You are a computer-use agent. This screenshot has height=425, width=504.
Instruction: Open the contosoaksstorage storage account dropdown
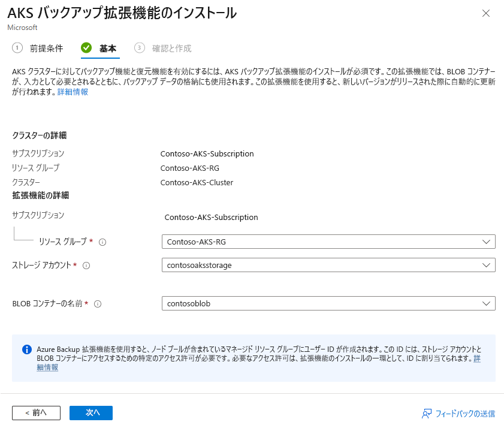[328, 265]
